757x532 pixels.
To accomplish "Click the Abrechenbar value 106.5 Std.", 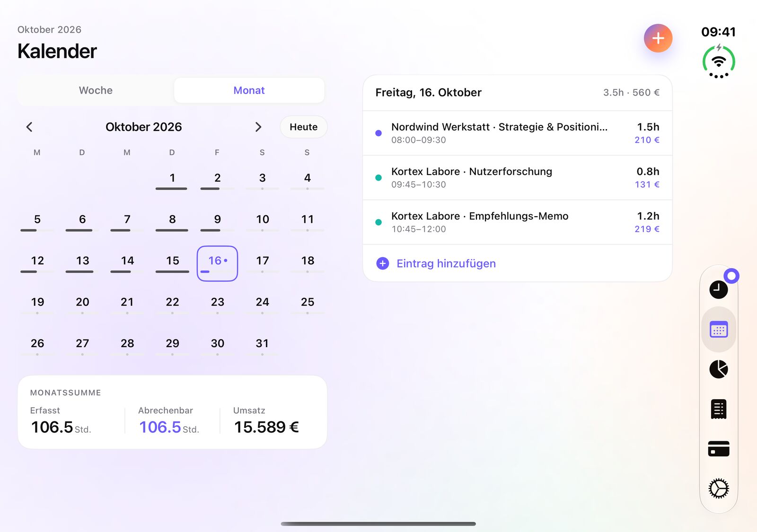I will point(169,427).
